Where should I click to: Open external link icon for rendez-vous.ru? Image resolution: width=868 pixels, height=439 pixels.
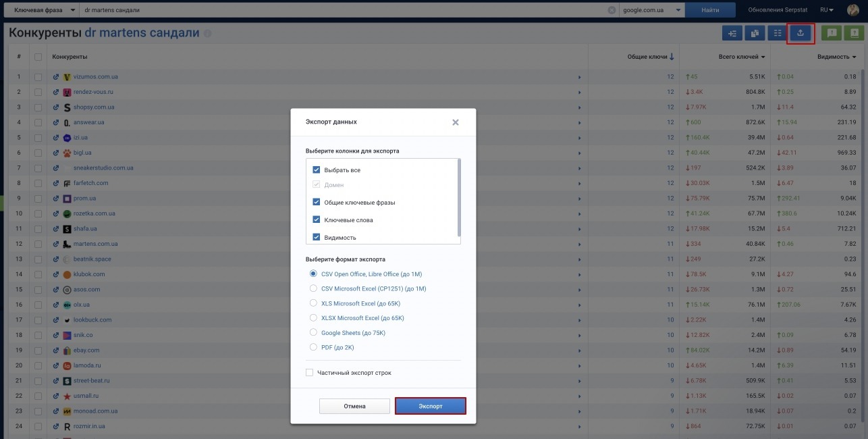pos(56,92)
